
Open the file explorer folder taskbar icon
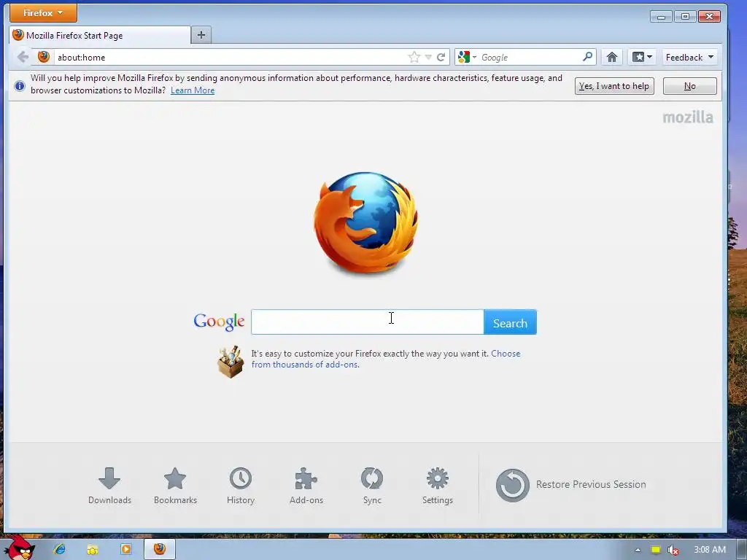click(93, 550)
